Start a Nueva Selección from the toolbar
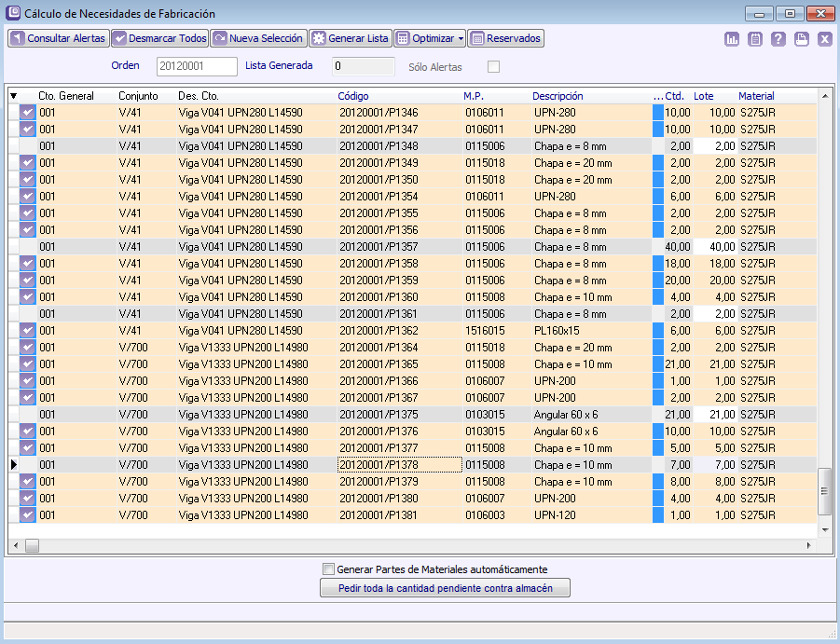 click(258, 38)
